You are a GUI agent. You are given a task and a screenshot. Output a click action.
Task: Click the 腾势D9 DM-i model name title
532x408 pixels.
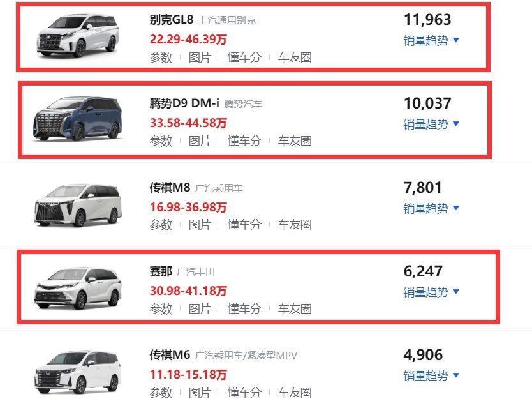[184, 103]
